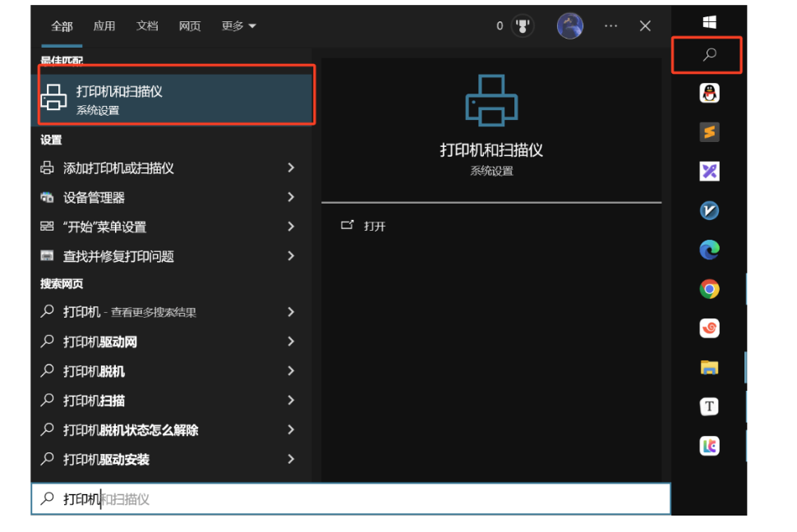The image size is (797, 532).
Task: Switch to the 应用 tab
Action: coord(104,26)
